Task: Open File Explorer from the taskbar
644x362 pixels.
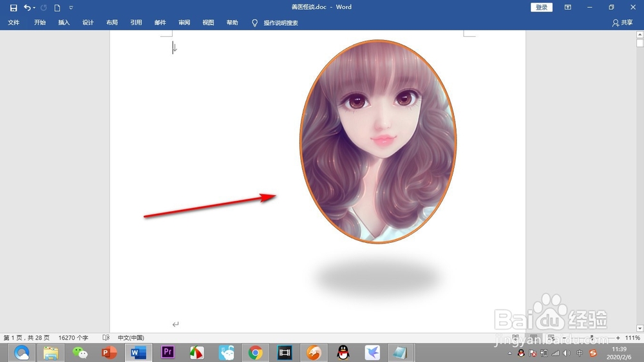Action: point(51,352)
